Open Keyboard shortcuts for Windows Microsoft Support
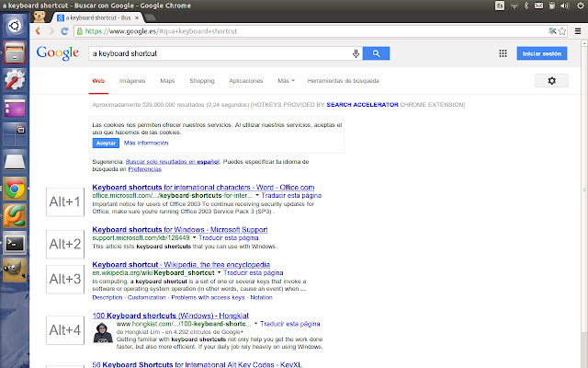588x368 pixels. pos(180,229)
